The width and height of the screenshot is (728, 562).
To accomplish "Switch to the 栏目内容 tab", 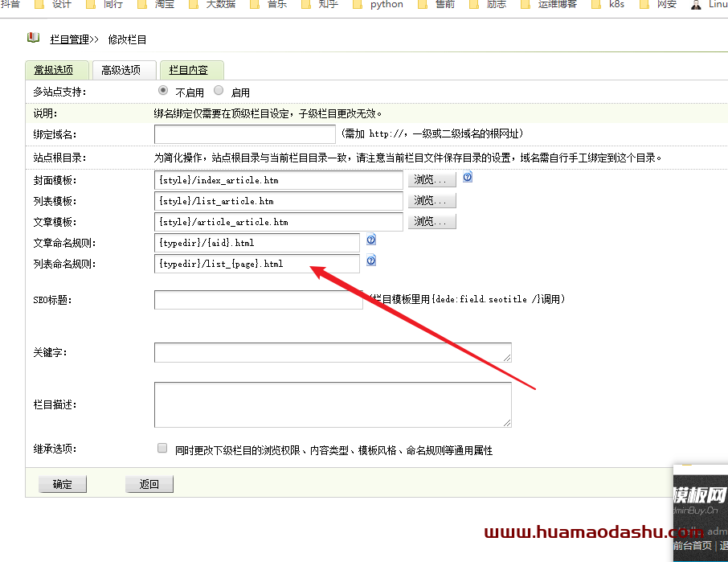I will point(189,70).
